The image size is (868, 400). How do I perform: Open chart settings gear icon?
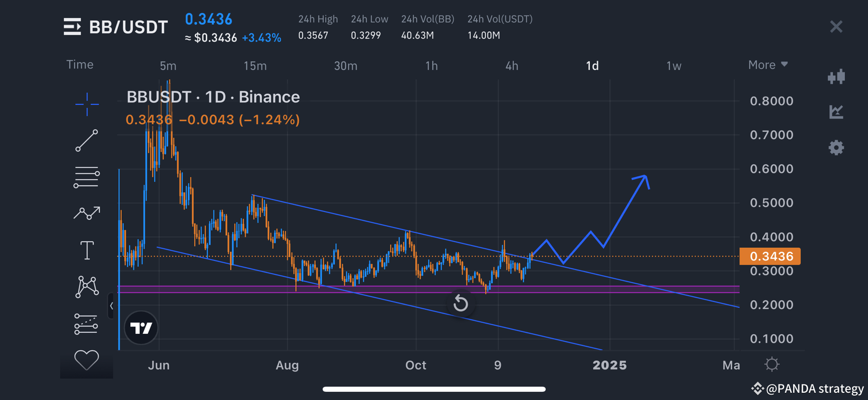(x=836, y=147)
